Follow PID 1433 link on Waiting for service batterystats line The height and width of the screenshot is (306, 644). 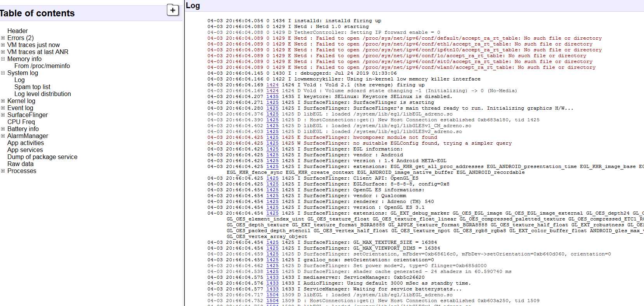tap(273, 289)
